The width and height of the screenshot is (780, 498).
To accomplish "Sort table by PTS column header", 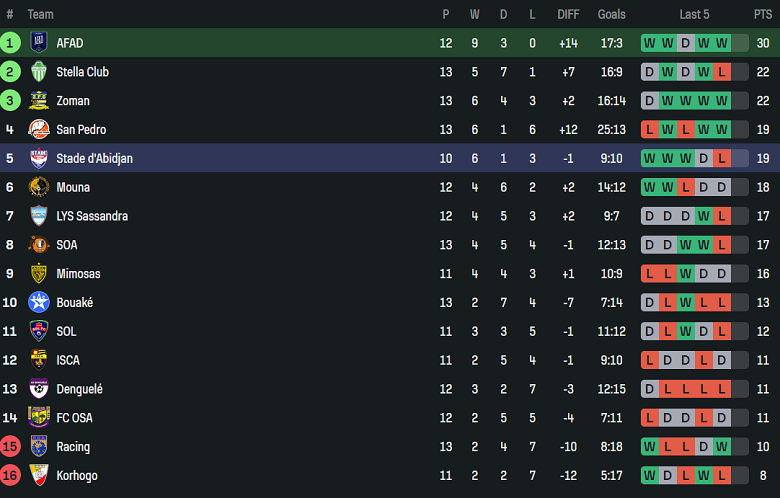I will [x=763, y=14].
